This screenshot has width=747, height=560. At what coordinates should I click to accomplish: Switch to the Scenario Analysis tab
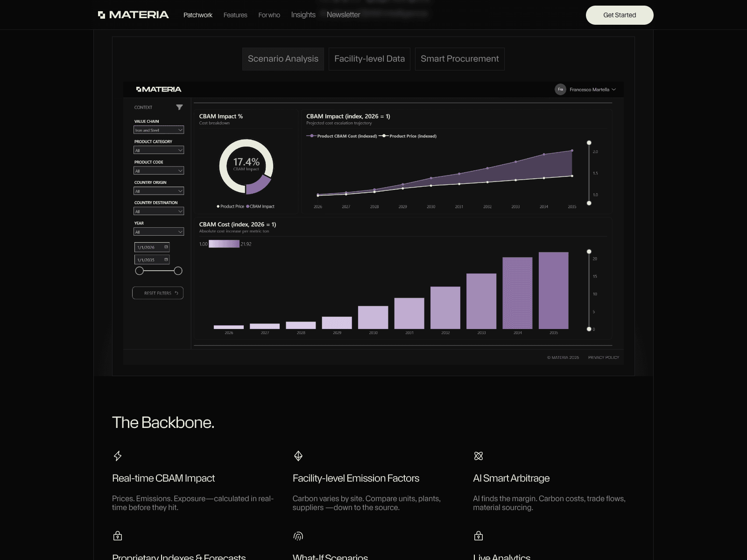pos(283,59)
